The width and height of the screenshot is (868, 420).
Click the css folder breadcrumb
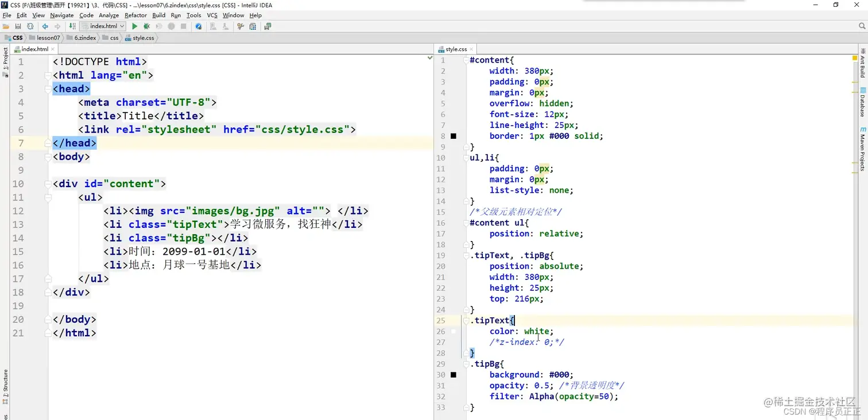pyautogui.click(x=111, y=38)
